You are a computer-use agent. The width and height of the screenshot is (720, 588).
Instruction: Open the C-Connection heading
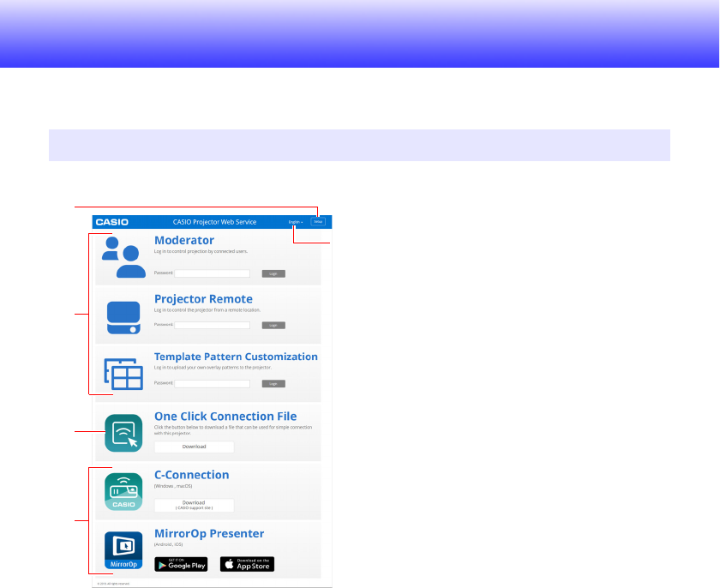pos(191,475)
